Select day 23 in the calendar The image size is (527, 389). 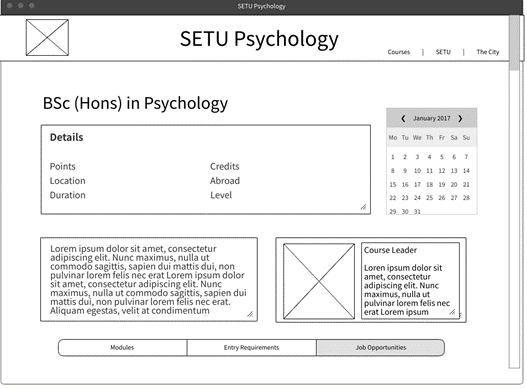[x=405, y=198]
